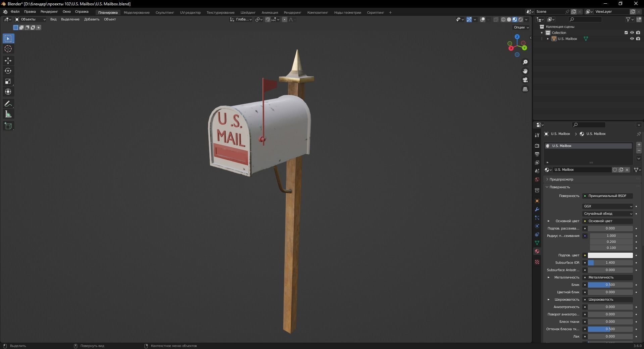Activate the Move tool

coord(8,61)
